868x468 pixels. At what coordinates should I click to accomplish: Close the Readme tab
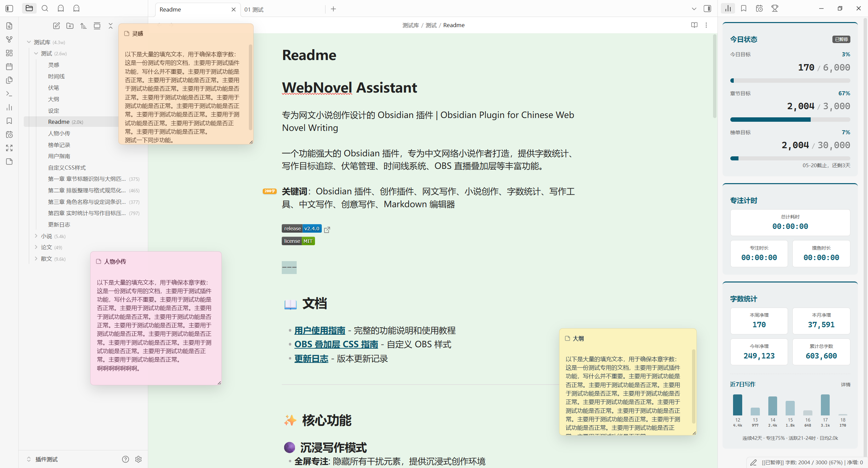click(x=234, y=9)
